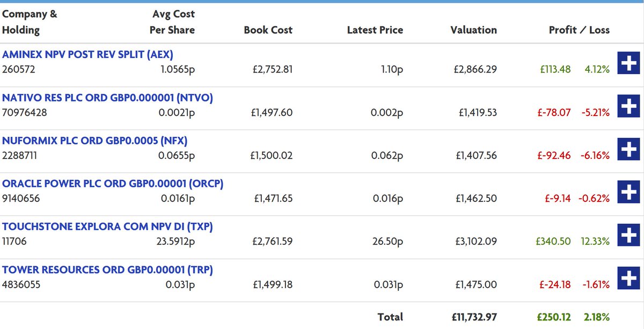Select the Avg Cost Per Share header
This screenshot has height=329, width=644.
click(172, 22)
